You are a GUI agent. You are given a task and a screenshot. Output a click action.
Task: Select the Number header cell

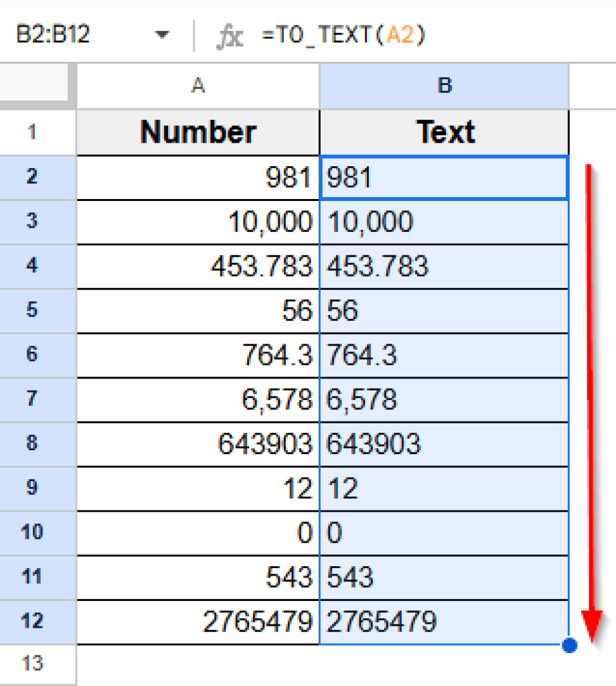[198, 132]
